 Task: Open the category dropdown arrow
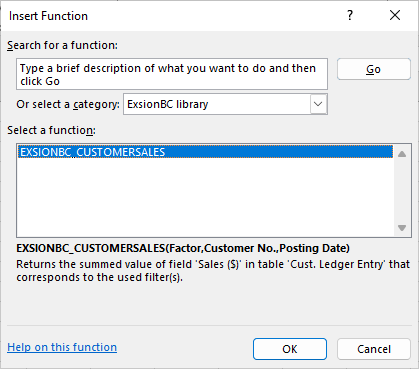[318, 104]
